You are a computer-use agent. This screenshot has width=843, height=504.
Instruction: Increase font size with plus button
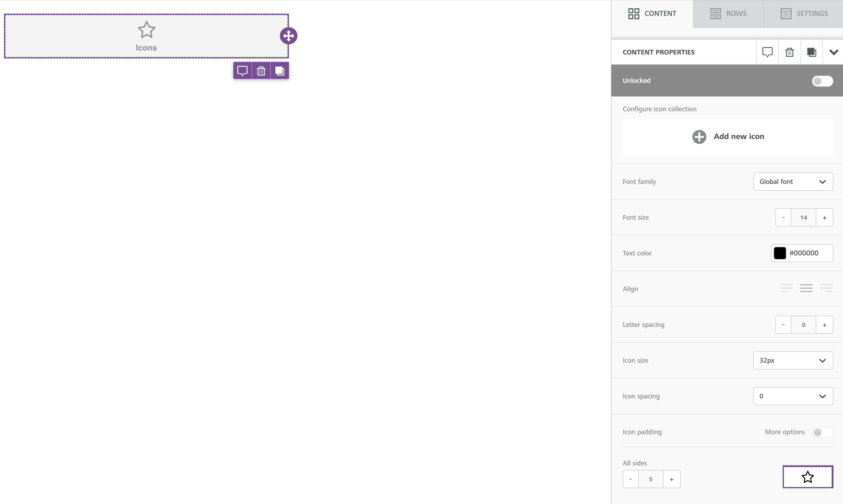click(x=824, y=217)
